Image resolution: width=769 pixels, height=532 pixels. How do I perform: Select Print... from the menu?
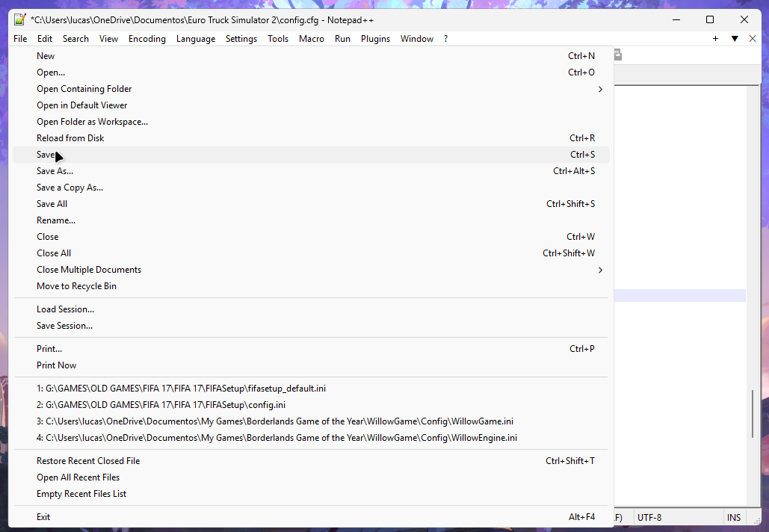312,349
